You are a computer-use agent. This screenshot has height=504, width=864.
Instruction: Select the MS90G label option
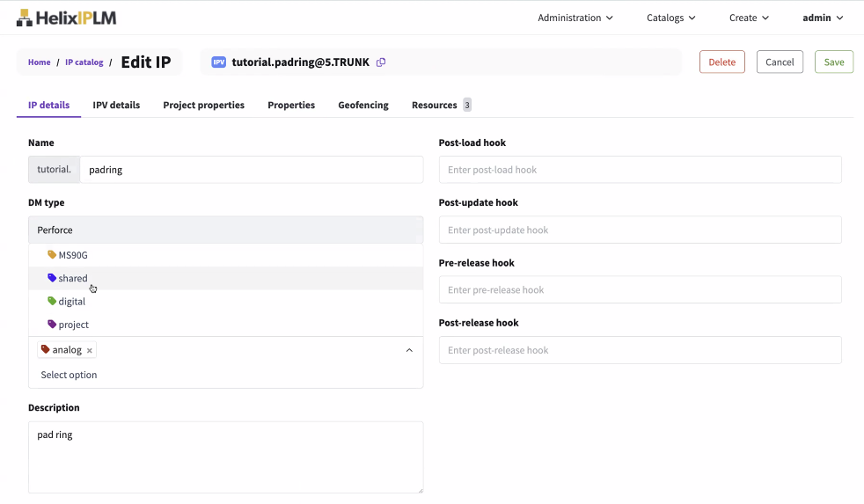point(73,255)
